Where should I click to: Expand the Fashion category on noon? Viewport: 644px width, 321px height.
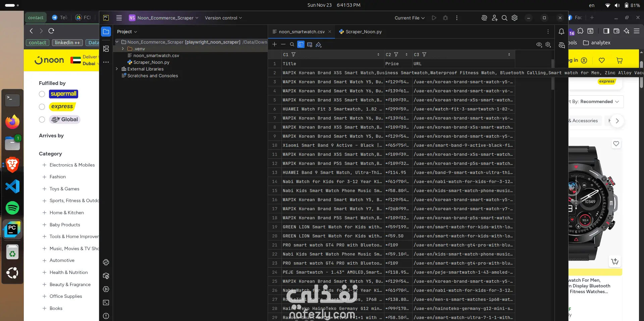[44, 177]
